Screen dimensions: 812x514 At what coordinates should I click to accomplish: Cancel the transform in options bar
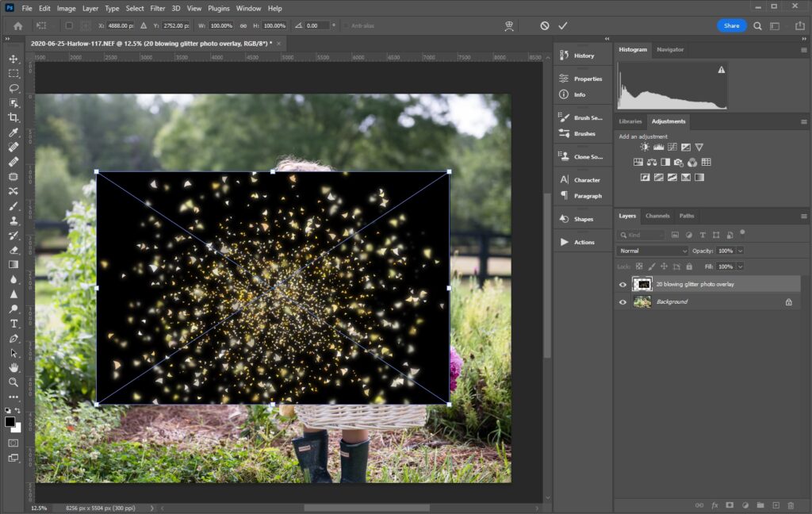click(x=545, y=25)
